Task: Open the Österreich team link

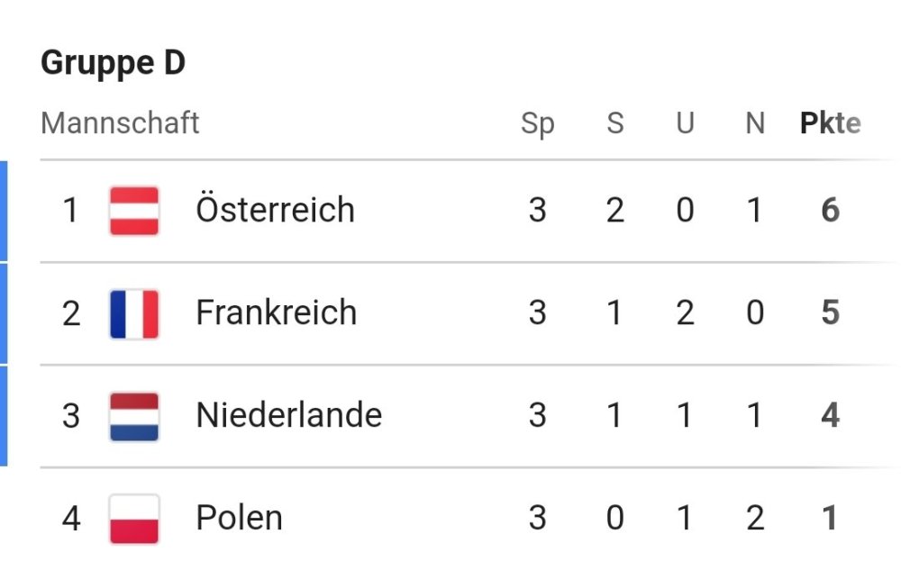Action: (275, 211)
